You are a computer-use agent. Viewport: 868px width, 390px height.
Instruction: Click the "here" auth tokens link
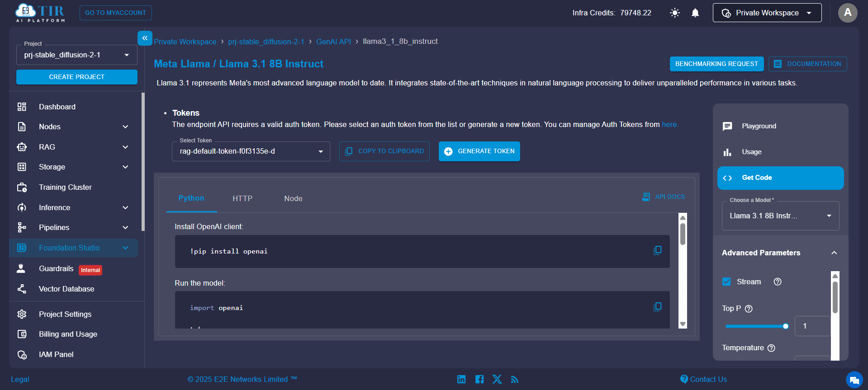pyautogui.click(x=669, y=124)
